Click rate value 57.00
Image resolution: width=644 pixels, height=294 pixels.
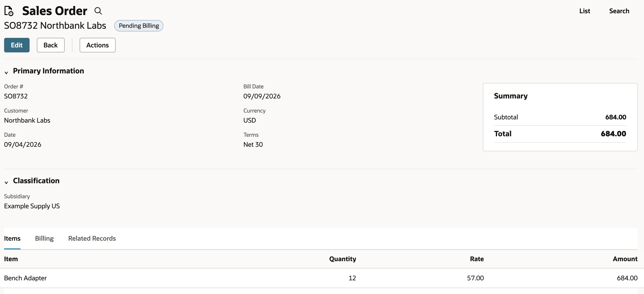[x=475, y=278]
